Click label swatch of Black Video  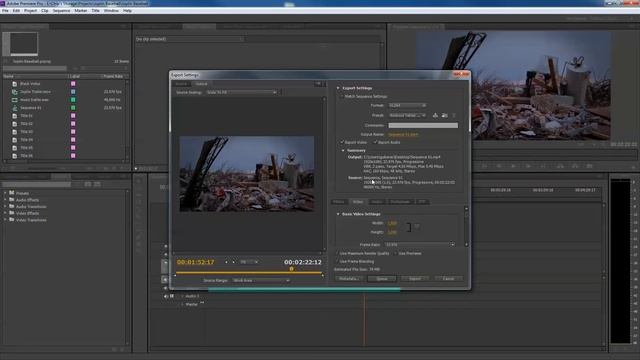[x=73, y=84]
